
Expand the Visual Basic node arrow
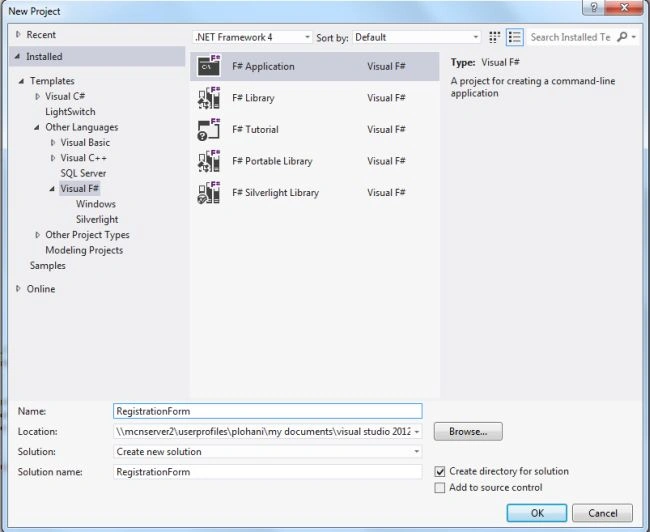coord(53,143)
